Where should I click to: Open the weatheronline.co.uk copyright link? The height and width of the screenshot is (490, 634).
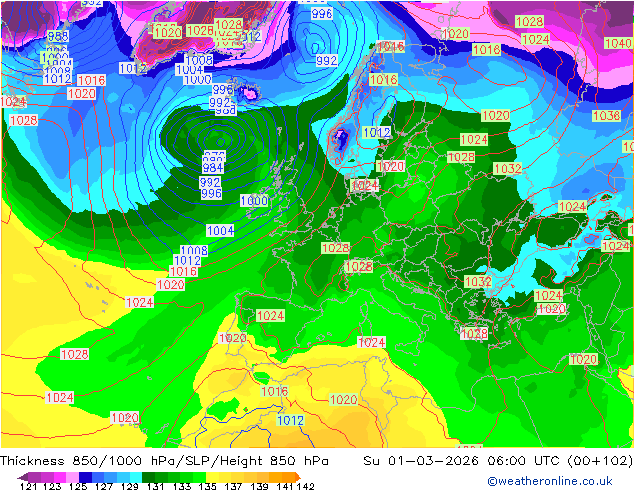pos(549,481)
